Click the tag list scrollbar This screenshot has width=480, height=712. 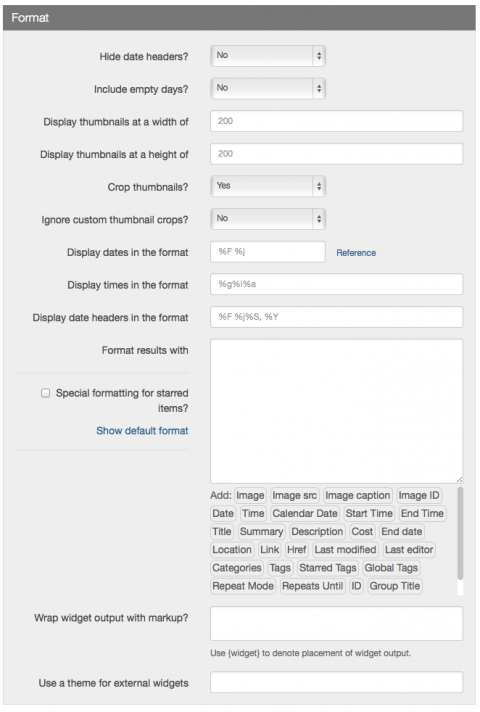click(x=460, y=534)
